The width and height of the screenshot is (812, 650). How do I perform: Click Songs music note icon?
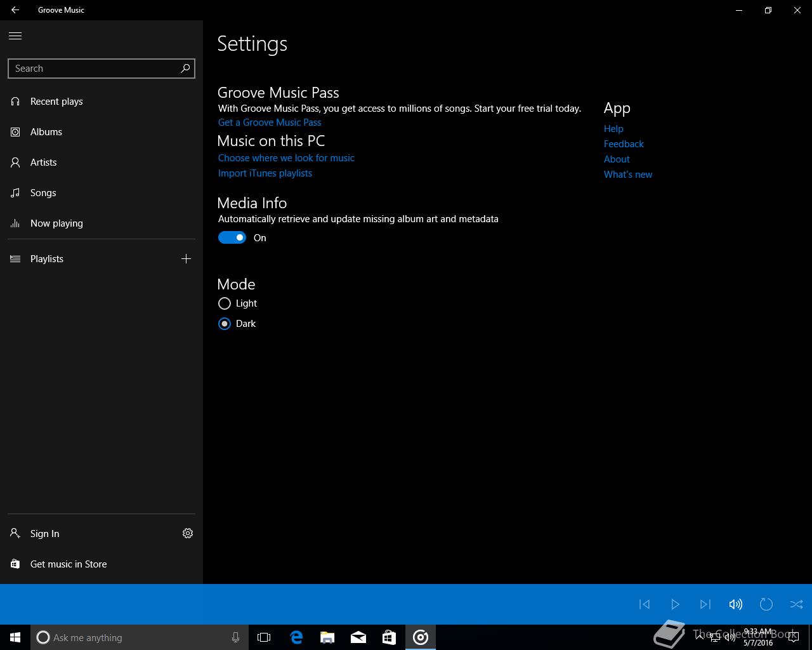pos(15,193)
